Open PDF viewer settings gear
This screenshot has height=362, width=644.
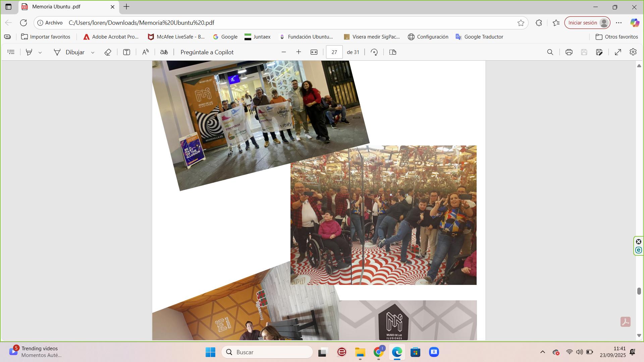click(633, 52)
